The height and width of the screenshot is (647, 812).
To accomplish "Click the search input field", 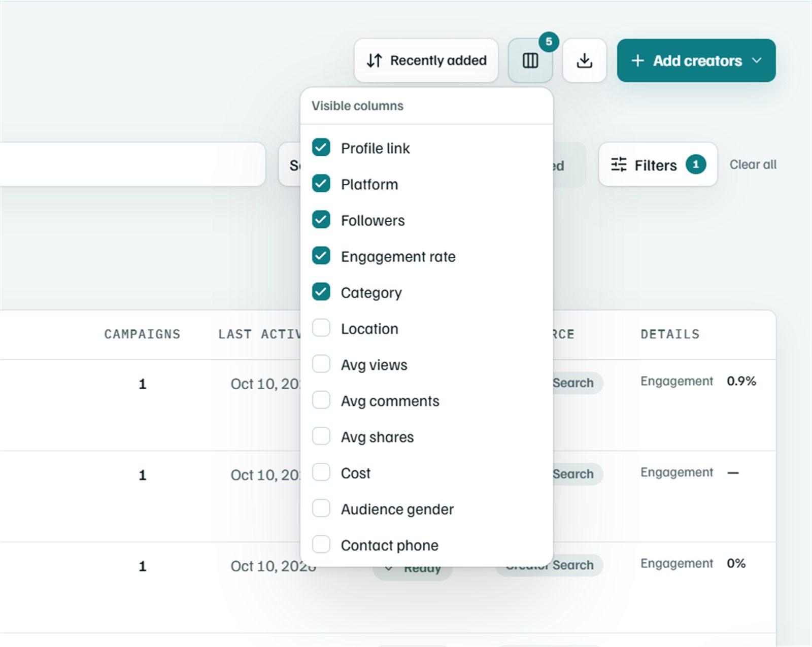I will tap(132, 164).
